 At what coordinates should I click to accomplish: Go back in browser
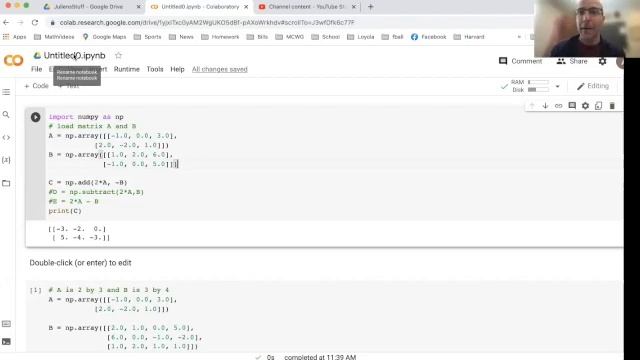[6, 22]
